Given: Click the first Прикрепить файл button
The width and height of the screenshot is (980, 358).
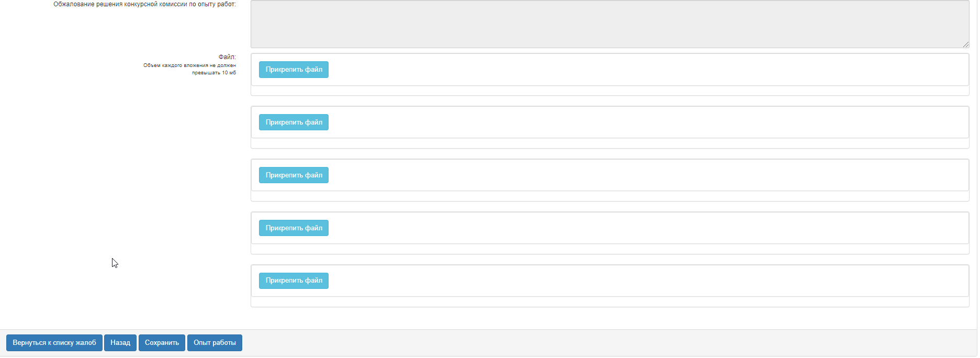Looking at the screenshot, I should pos(294,70).
